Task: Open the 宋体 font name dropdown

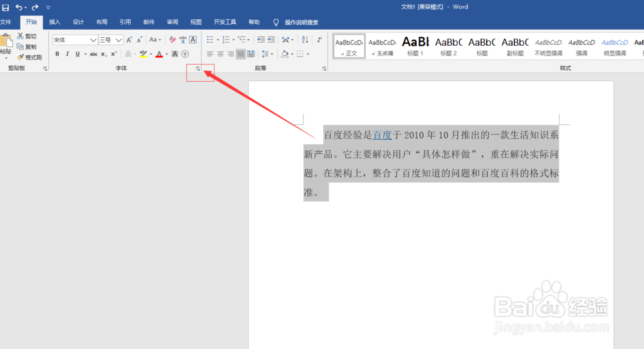Action: tap(93, 40)
